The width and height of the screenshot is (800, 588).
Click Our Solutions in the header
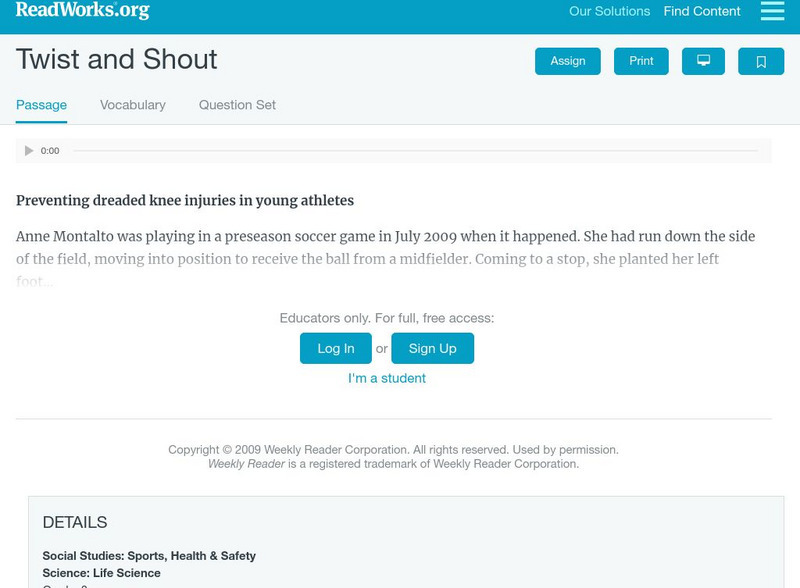611,12
